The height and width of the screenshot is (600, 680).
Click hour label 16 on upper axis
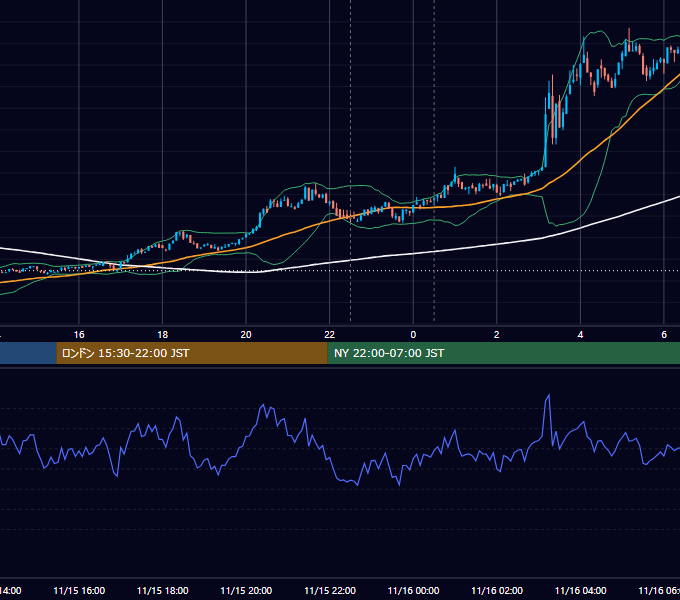79,335
